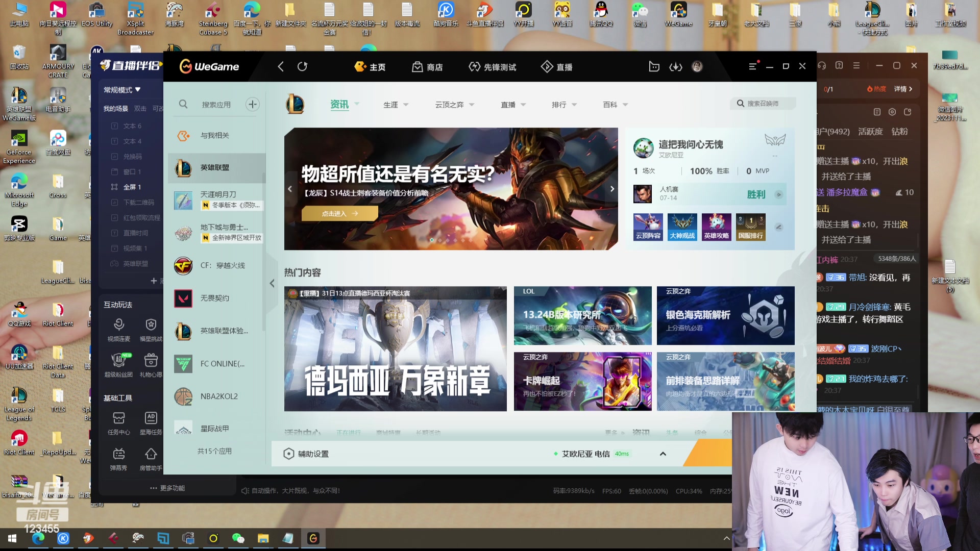Image resolution: width=980 pixels, height=551 pixels.
Task: Click the 搜索召唤师 search input field
Action: (763, 103)
